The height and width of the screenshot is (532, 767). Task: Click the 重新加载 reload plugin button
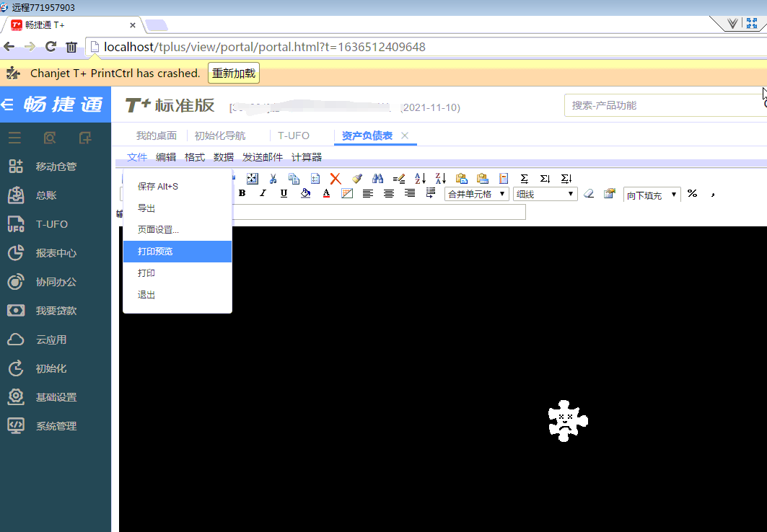click(234, 74)
